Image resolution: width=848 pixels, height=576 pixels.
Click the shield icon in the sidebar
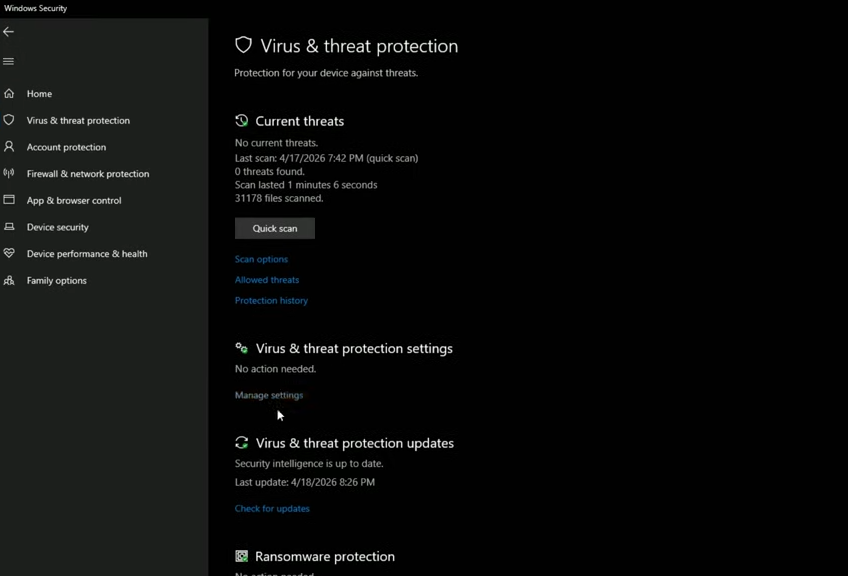pos(9,120)
